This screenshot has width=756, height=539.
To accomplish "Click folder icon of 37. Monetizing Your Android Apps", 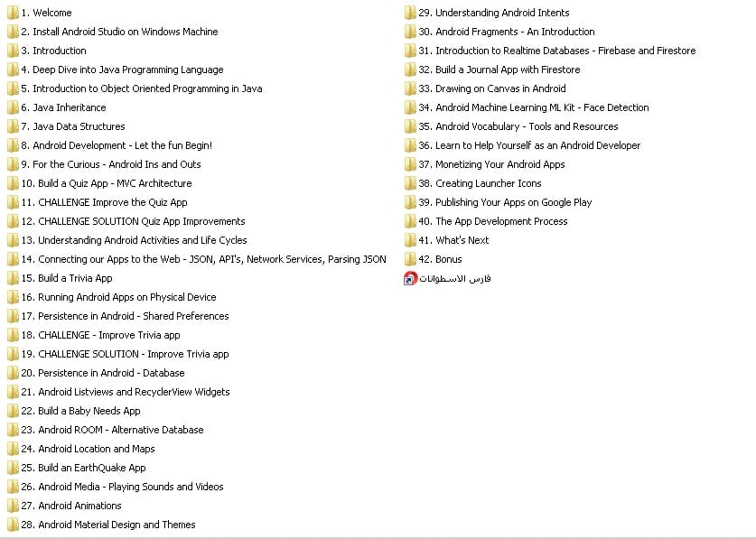I will point(410,164).
